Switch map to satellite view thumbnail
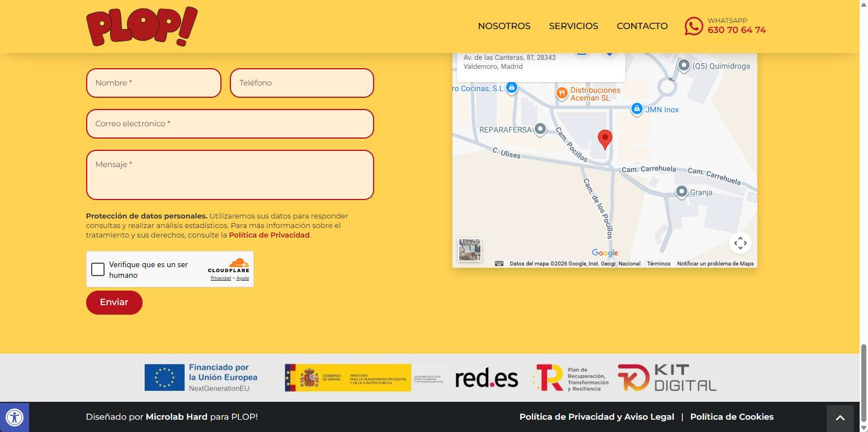 469,250
